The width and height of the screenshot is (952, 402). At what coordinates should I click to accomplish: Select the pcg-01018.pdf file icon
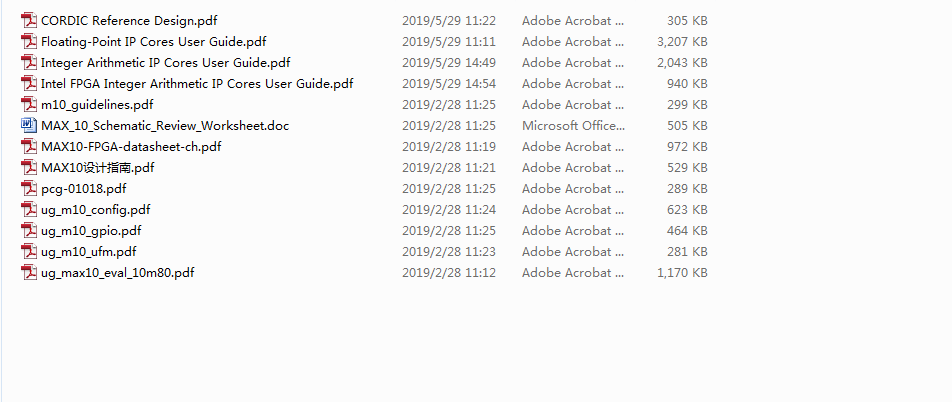tap(29, 189)
